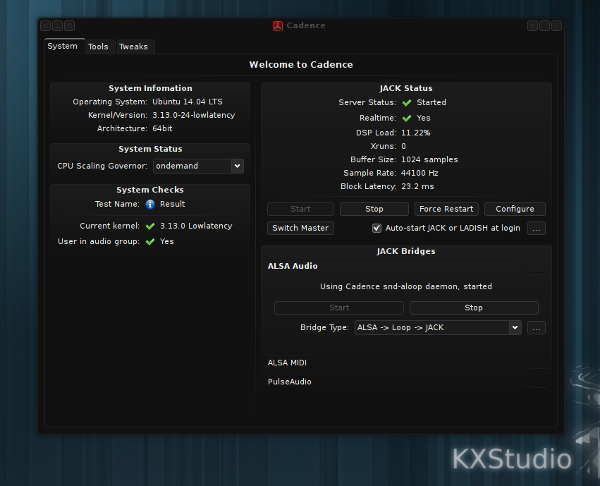Click the Cadence app icon in title bar
Image resolution: width=600 pixels, height=486 pixels.
pyautogui.click(x=277, y=26)
